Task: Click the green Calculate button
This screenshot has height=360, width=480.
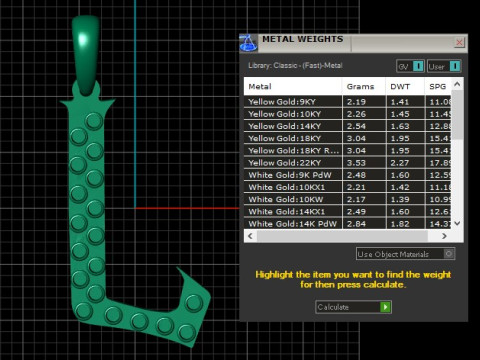Action: (x=353, y=307)
